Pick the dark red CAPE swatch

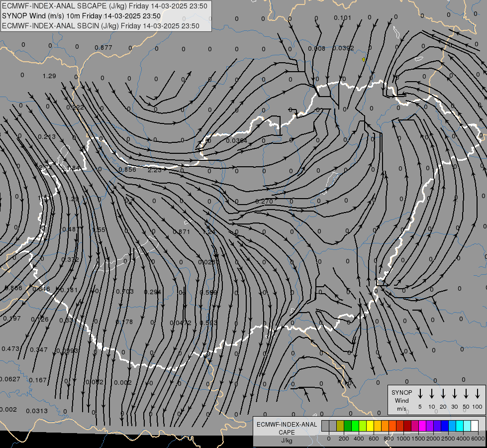(407, 426)
